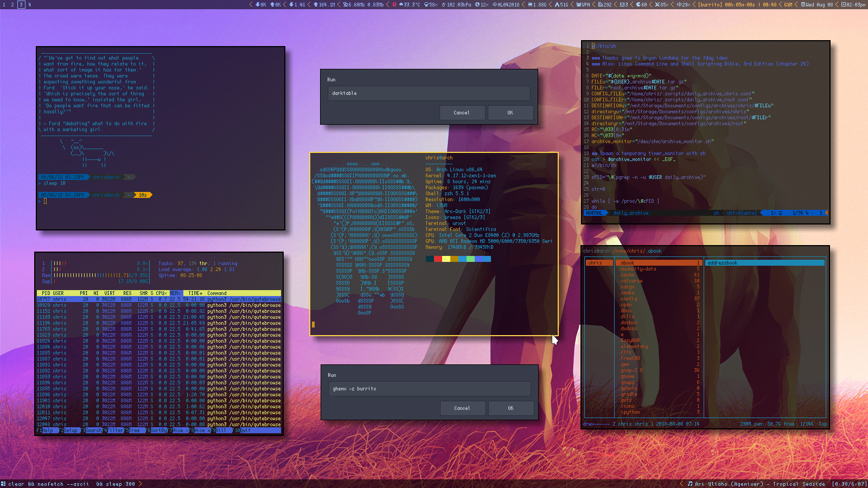Click the calendar icon beside Wed Aug 08
868x488 pixels.
[x=804, y=4]
